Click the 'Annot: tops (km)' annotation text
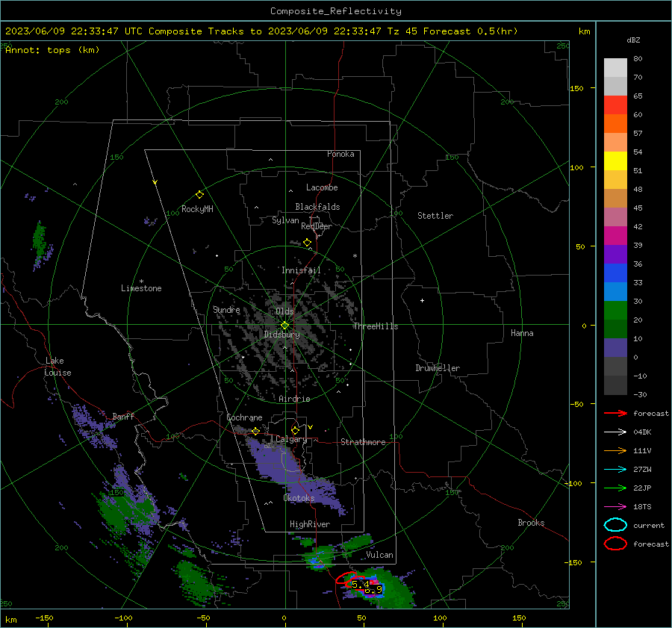 pos(52,50)
